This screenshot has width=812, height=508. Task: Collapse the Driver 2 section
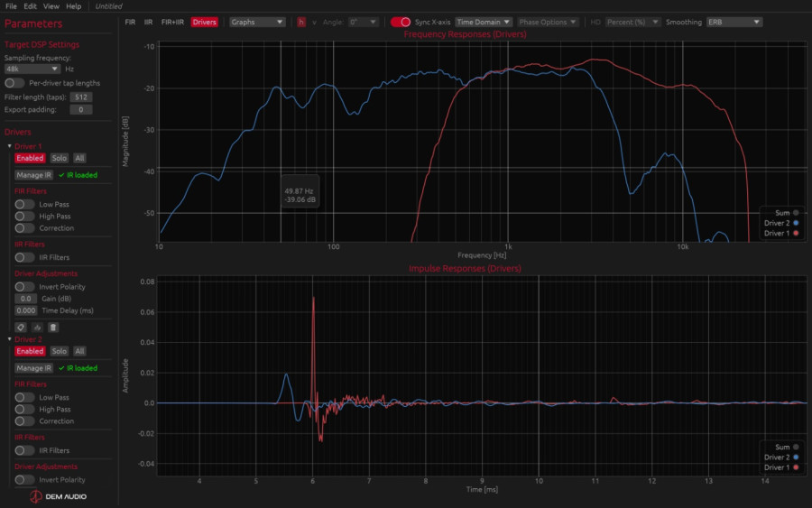coord(9,339)
